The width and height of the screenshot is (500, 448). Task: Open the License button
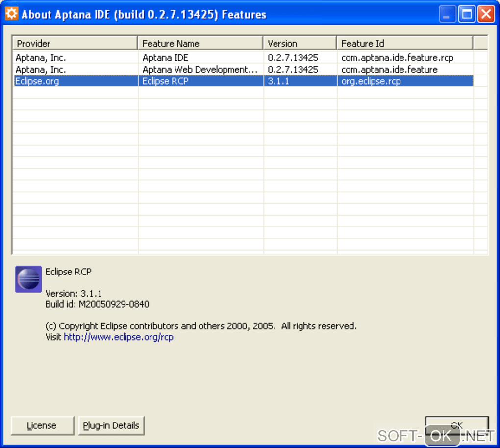click(x=43, y=425)
